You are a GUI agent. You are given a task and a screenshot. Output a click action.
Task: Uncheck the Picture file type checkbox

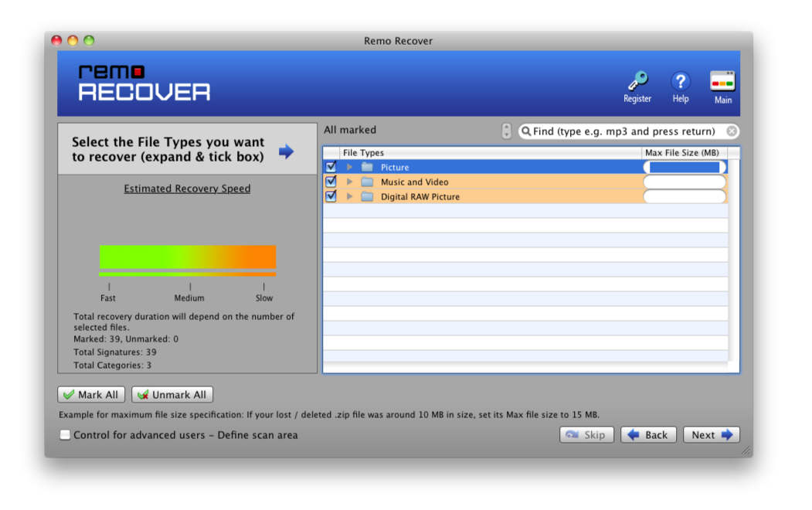pos(331,167)
